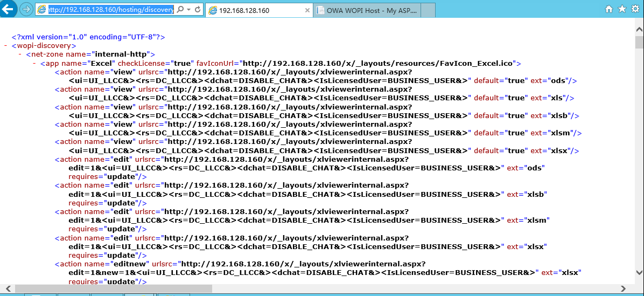
Task: Collapse the wopi-discovery node
Action: tap(6, 46)
